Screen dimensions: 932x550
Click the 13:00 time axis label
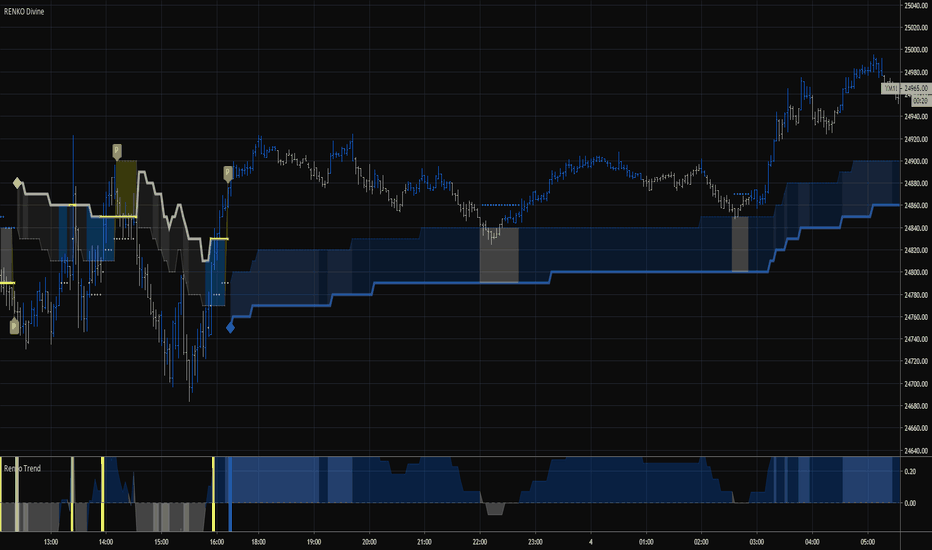point(51,542)
